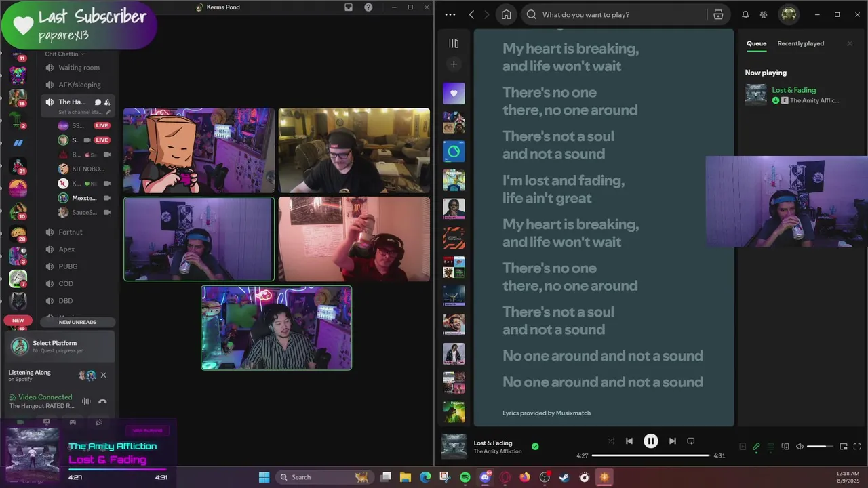Screen dimensions: 868x488
Task: Select the Queue tab
Action: point(756,43)
